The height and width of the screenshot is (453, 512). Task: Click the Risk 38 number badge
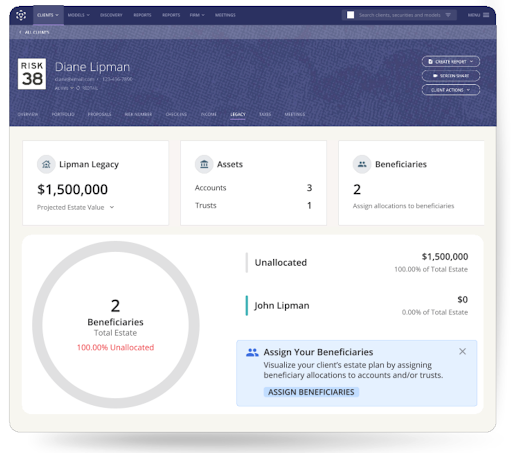pyautogui.click(x=32, y=74)
